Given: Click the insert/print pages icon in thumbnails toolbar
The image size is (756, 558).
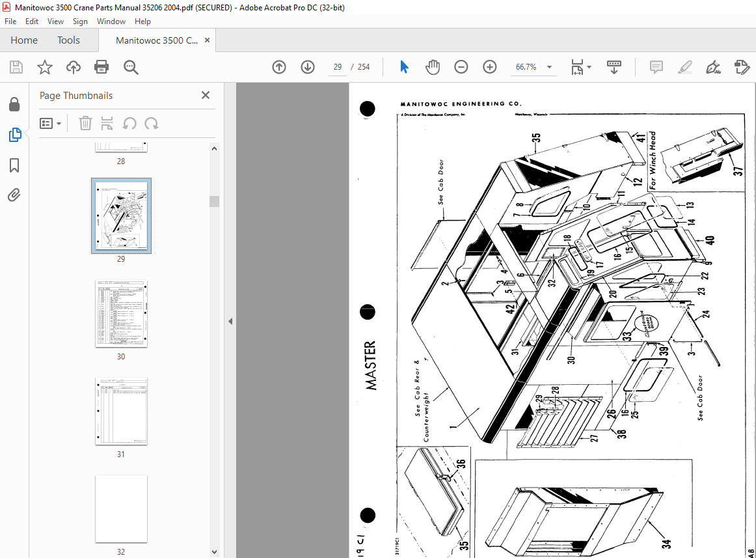Looking at the screenshot, I should 107,124.
